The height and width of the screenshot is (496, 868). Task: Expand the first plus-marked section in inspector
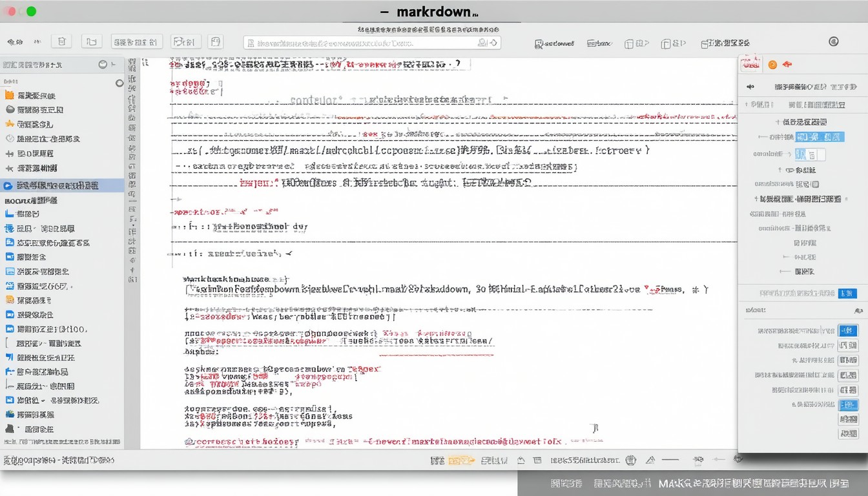[x=777, y=122]
